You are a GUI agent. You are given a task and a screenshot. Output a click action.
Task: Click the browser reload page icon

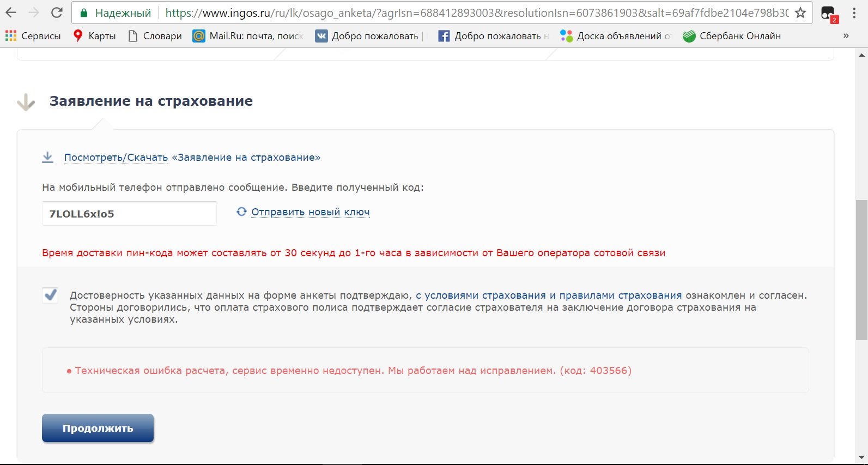[56, 13]
